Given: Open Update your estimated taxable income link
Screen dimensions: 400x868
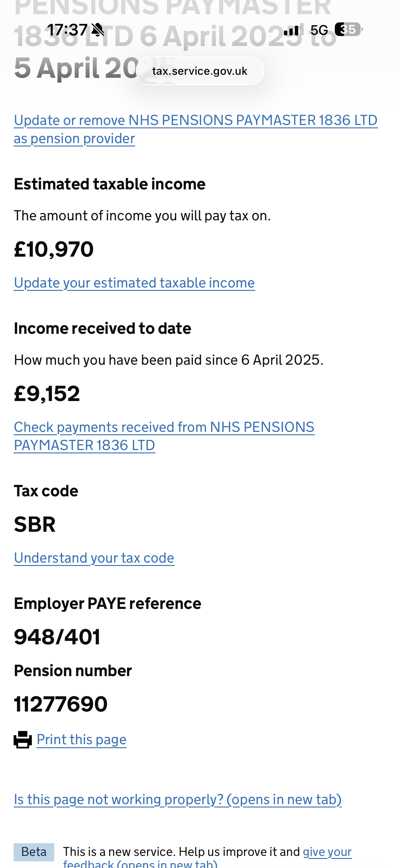Looking at the screenshot, I should [x=134, y=283].
